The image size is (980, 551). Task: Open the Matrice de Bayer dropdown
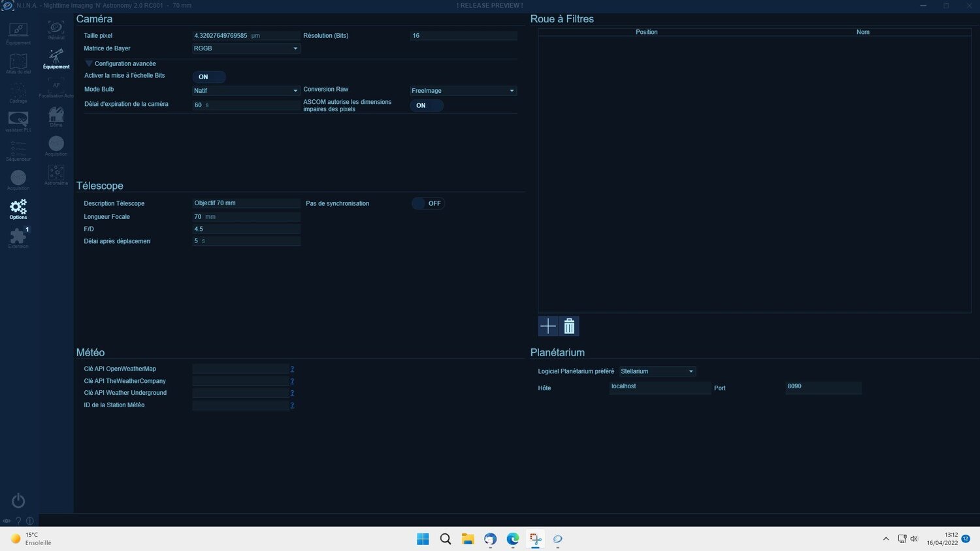coord(246,48)
